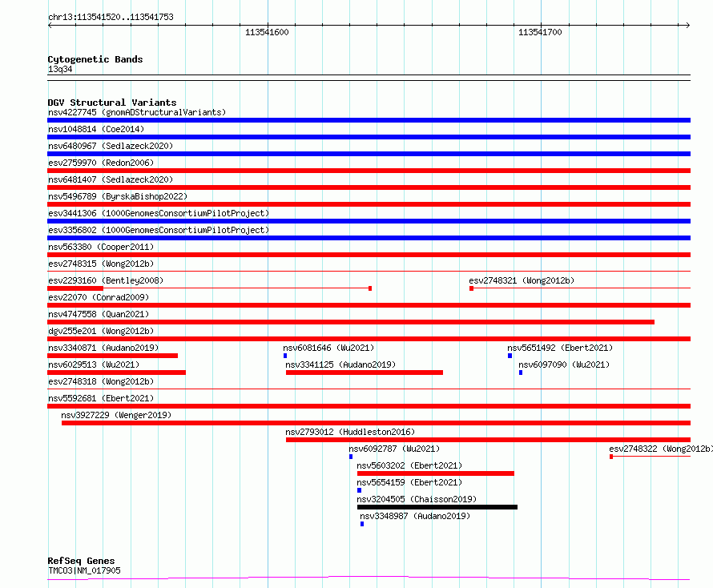Image resolution: width=713 pixels, height=588 pixels.
Task: Select esv2748315 (Wong2012b) label
Action: [101, 264]
